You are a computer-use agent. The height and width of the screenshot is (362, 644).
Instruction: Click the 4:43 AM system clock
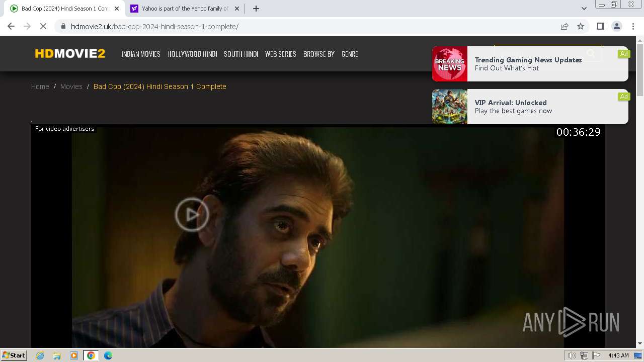[x=618, y=355]
